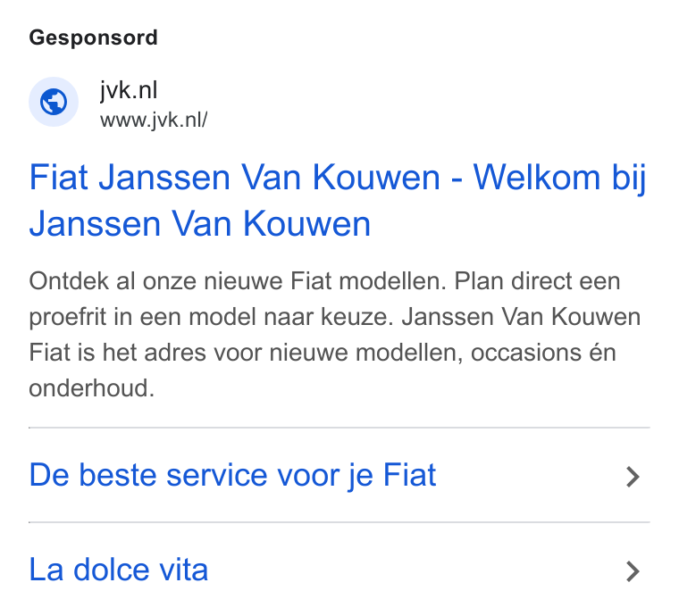Screen dimensions: 679x616
Task: Click the Welkom bij part of the headline
Action: (x=559, y=178)
